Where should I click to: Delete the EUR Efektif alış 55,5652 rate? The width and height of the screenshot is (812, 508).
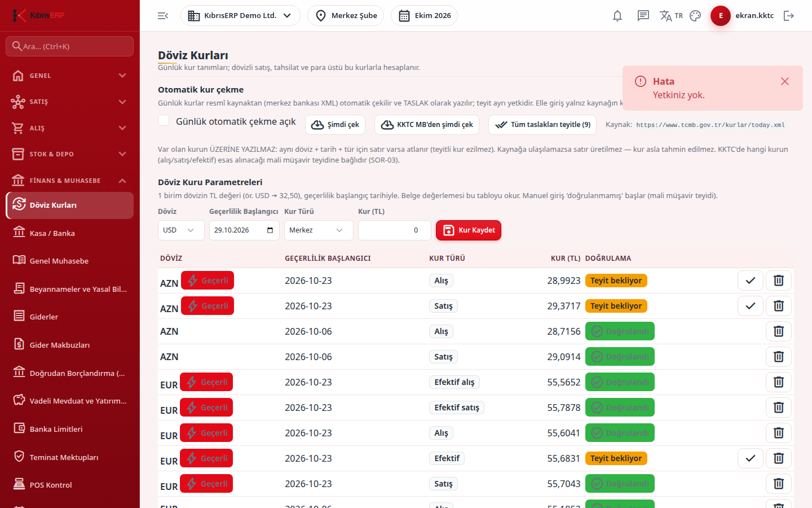[x=779, y=382]
